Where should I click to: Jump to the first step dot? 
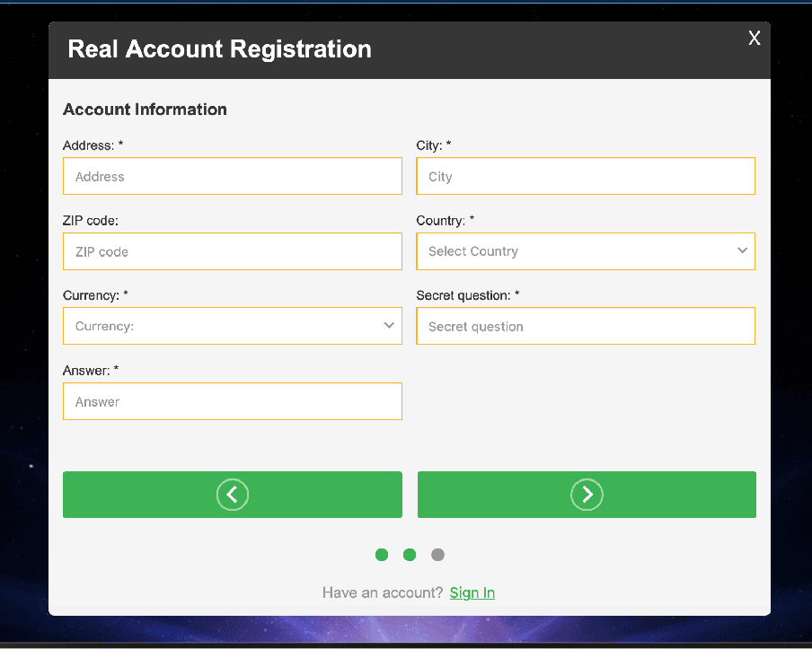[382, 555]
